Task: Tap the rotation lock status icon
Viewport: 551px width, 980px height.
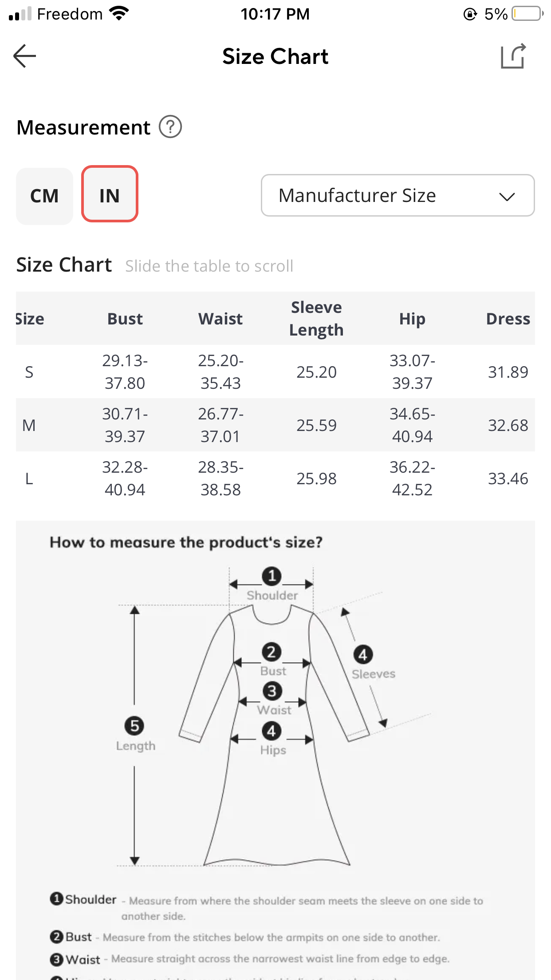Action: (470, 14)
